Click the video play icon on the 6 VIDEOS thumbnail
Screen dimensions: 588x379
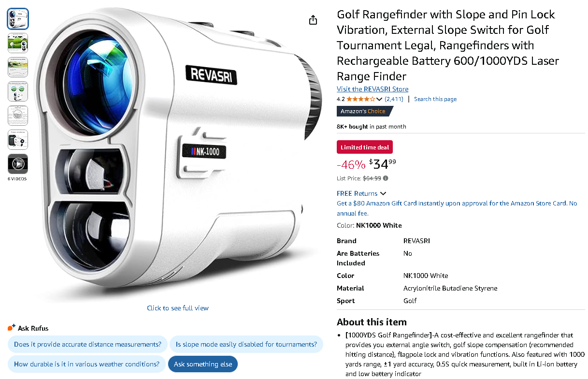tap(18, 164)
